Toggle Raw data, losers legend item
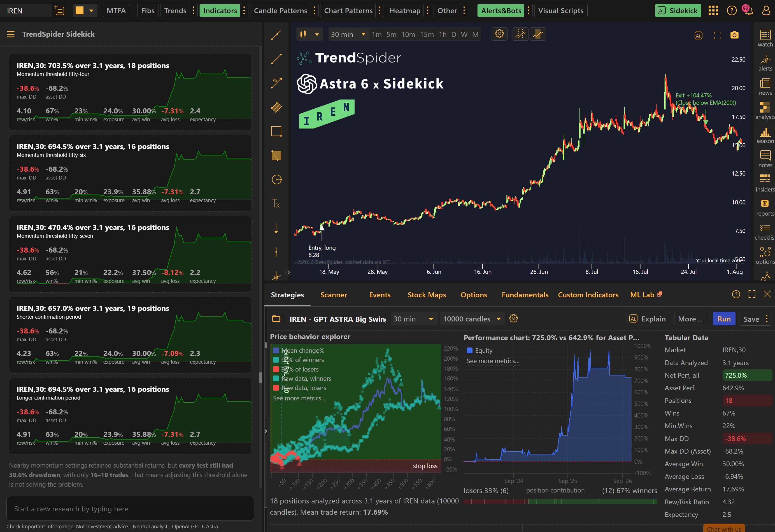The image size is (775, 532). [x=299, y=388]
